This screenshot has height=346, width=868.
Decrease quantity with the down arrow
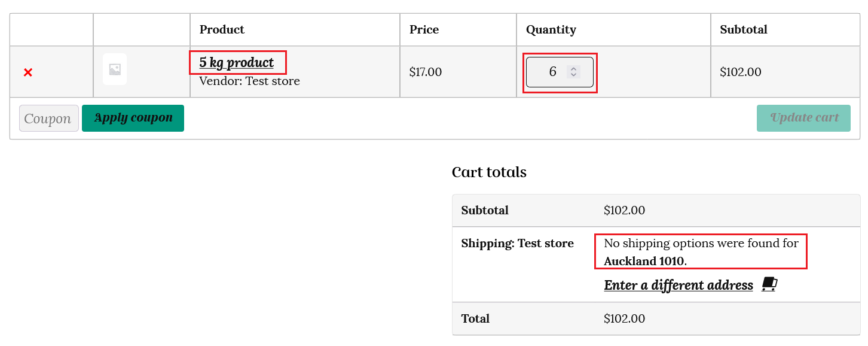point(574,75)
